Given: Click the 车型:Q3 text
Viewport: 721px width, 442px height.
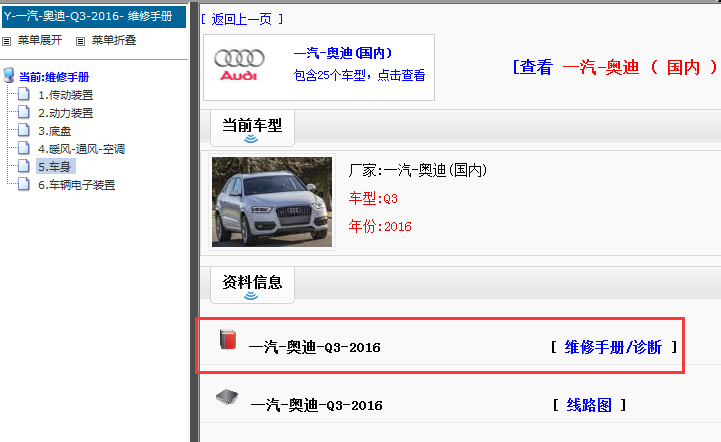Looking at the screenshot, I should pos(373,199).
